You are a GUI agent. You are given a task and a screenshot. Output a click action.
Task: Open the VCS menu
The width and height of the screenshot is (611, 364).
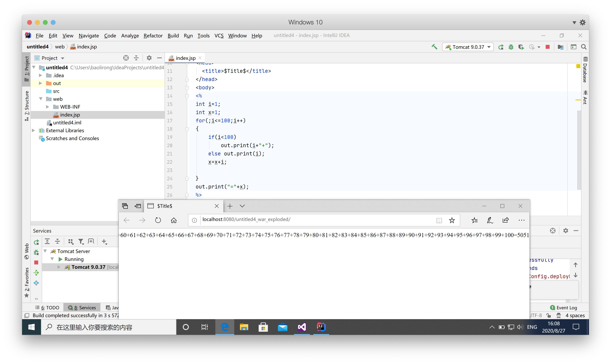coord(219,36)
